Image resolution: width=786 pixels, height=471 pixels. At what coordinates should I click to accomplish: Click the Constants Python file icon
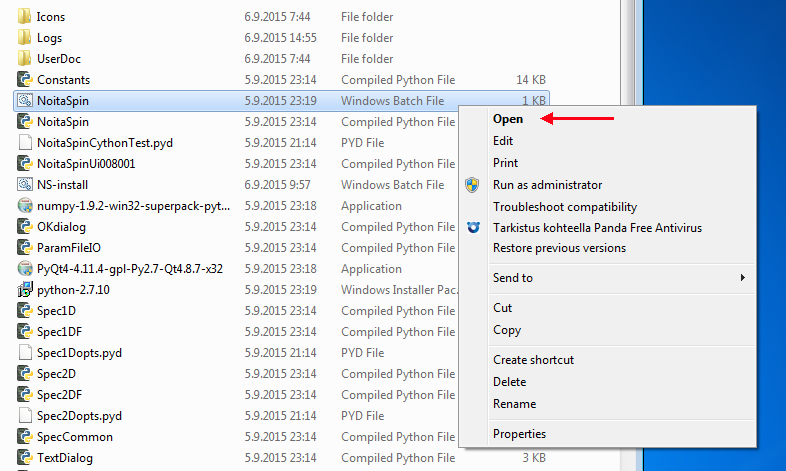(25, 80)
